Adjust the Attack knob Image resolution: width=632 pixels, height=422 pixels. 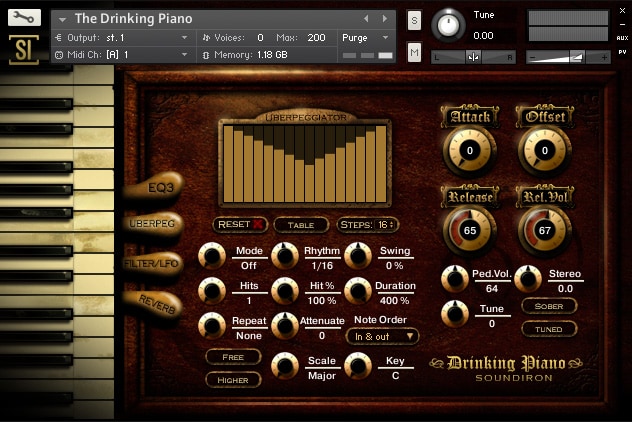pos(470,151)
